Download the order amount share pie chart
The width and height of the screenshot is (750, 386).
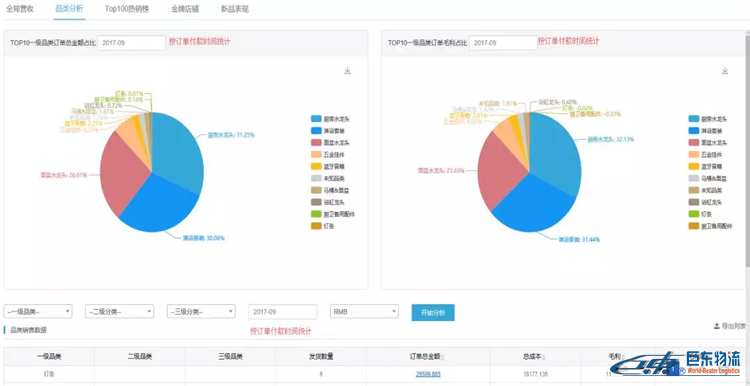(x=347, y=71)
